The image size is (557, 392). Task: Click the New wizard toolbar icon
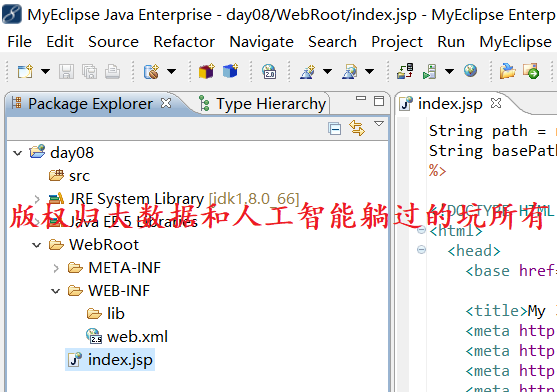[x=25, y=71]
